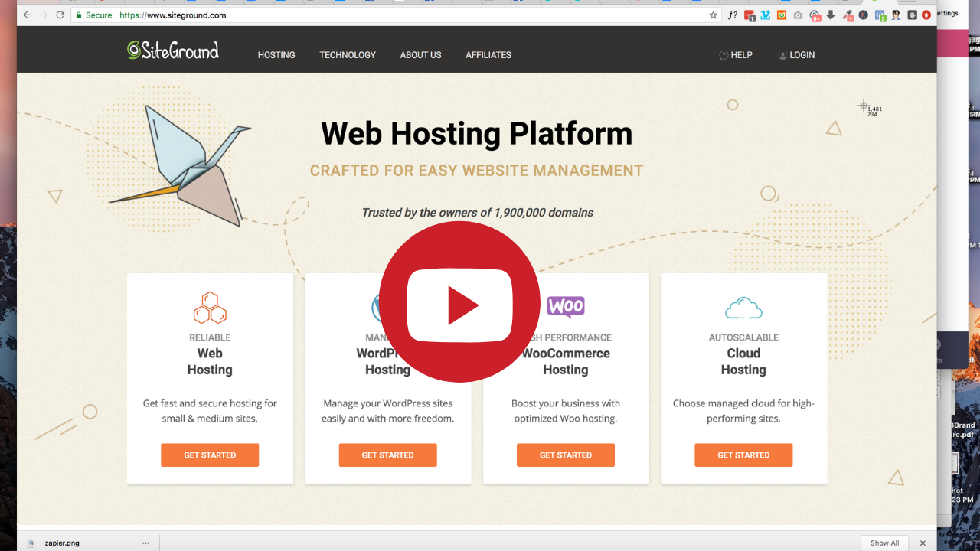This screenshot has width=980, height=551.
Task: Click 'Choose managed cloud for high-performing sites' text
Action: pos(743,411)
